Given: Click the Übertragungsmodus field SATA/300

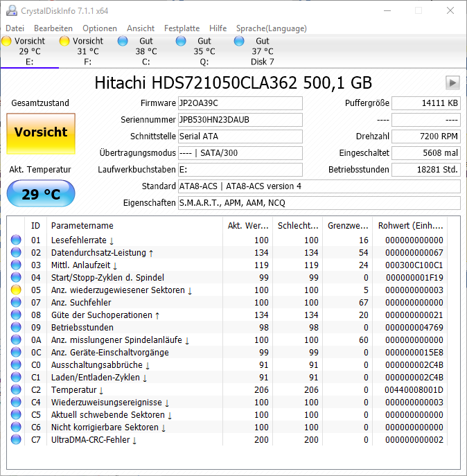Looking at the screenshot, I should pos(240,153).
